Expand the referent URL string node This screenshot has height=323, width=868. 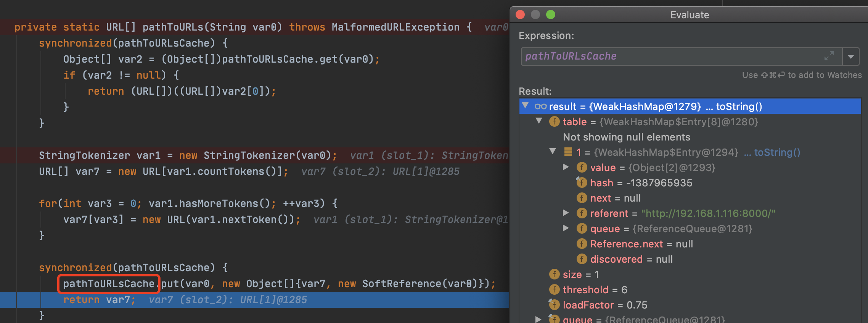coord(566,213)
